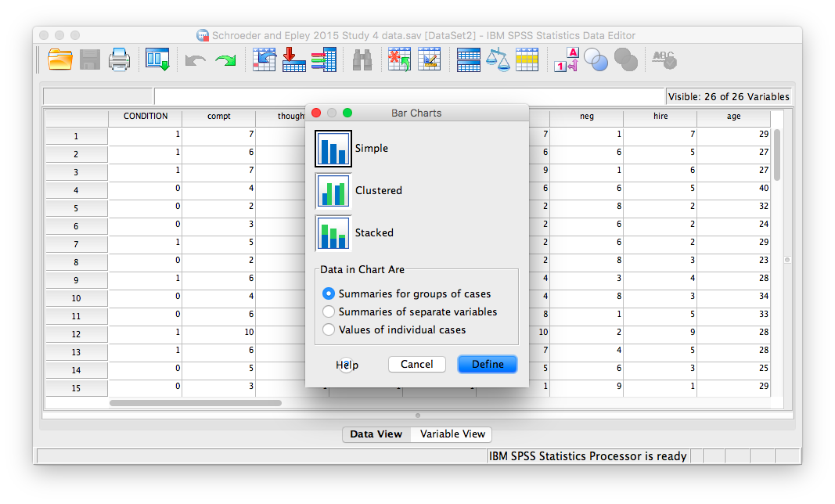Click the Cancel button
The height and width of the screenshot is (504, 835).
click(x=416, y=364)
